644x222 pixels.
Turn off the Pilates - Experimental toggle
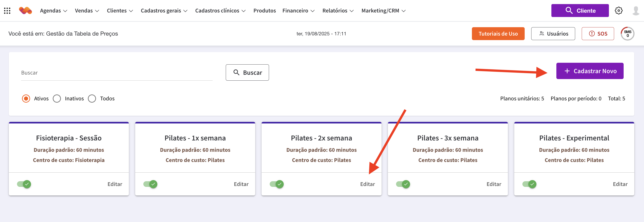coord(529,184)
